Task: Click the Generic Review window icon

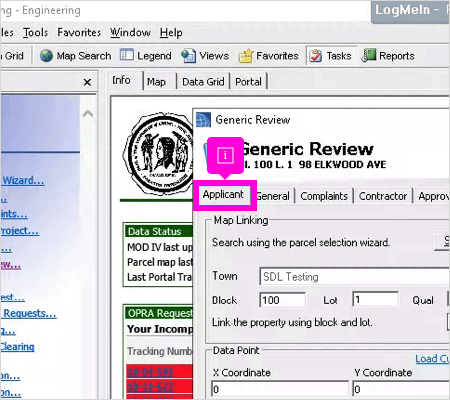Action: 203,120
